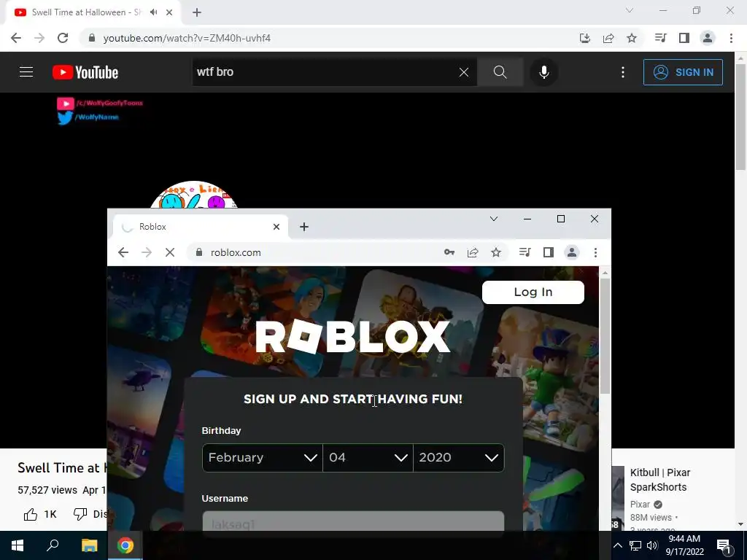Open the Pixar channel name link
The width and height of the screenshot is (747, 560).
640,505
